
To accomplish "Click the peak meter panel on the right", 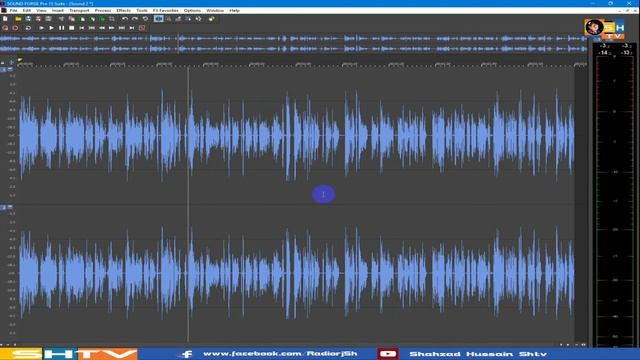I will [x=614, y=195].
